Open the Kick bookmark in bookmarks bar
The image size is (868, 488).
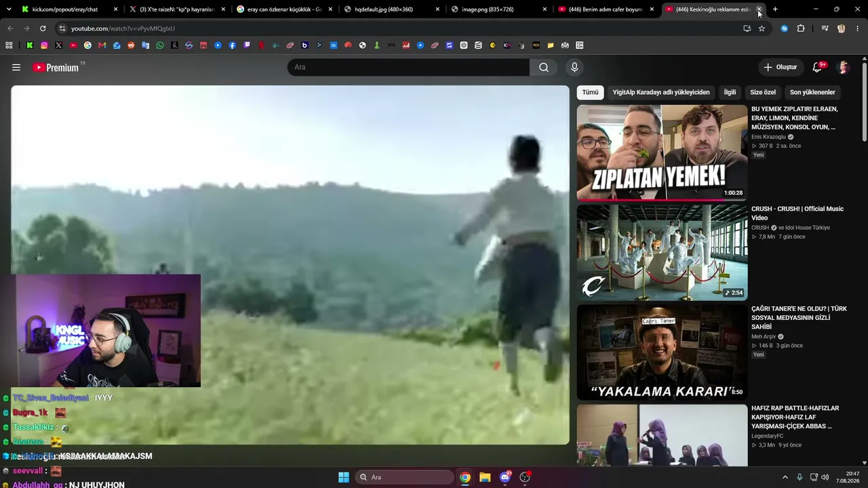click(30, 45)
